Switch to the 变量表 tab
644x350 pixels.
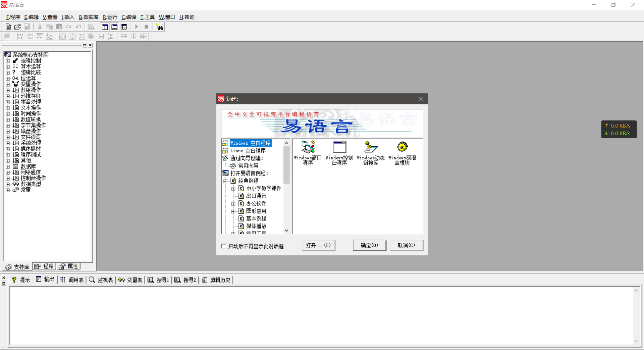tap(130, 280)
